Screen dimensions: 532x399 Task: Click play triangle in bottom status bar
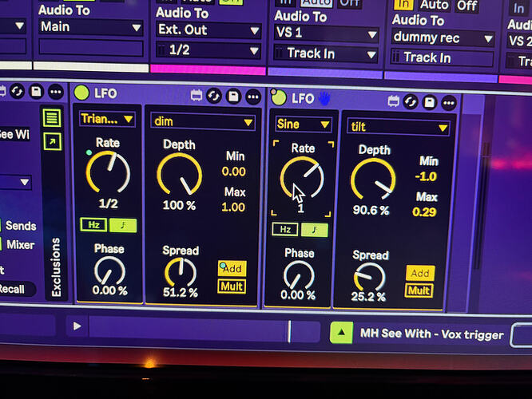click(77, 326)
